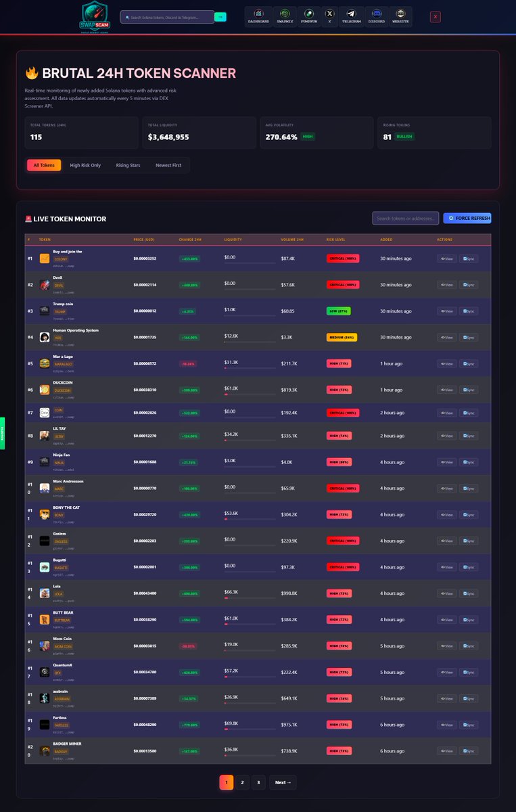Sync the Ninja Fan token
This screenshot has width=516, height=812.
[469, 461]
